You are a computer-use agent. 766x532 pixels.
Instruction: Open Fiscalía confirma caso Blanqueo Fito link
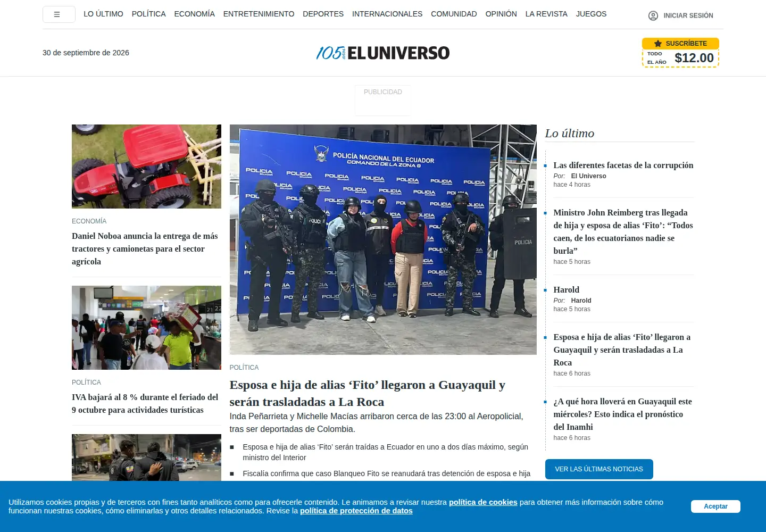click(386, 473)
